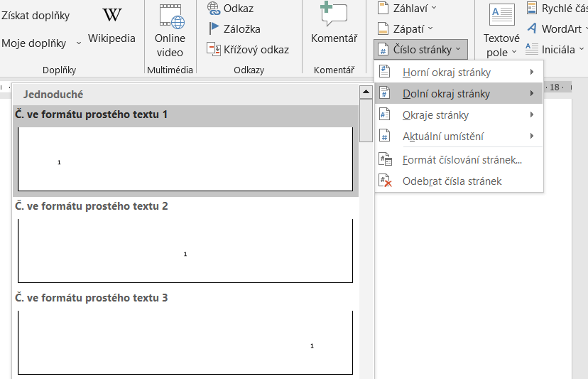
Task: Click Získat doplňky button
Action: [x=34, y=15]
